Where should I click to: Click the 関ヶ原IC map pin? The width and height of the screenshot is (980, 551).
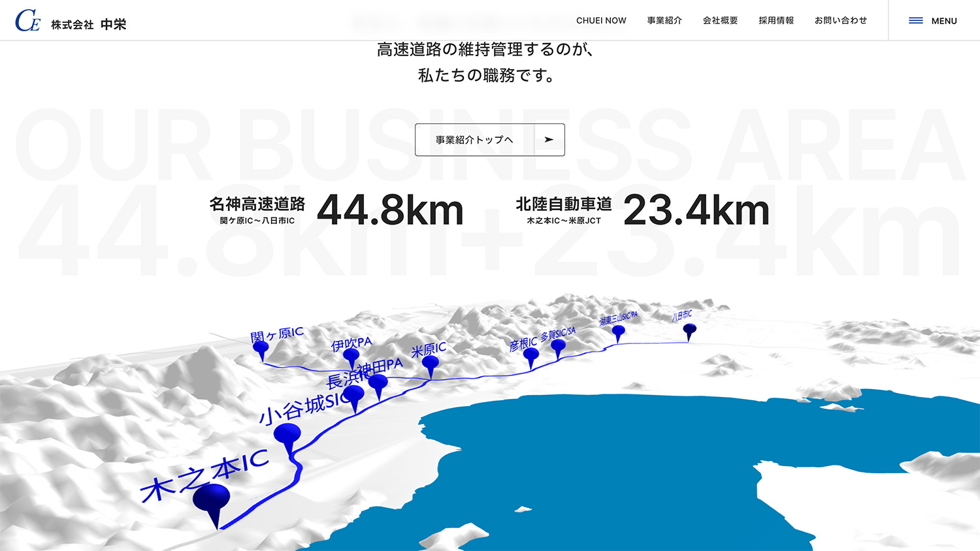point(261,349)
